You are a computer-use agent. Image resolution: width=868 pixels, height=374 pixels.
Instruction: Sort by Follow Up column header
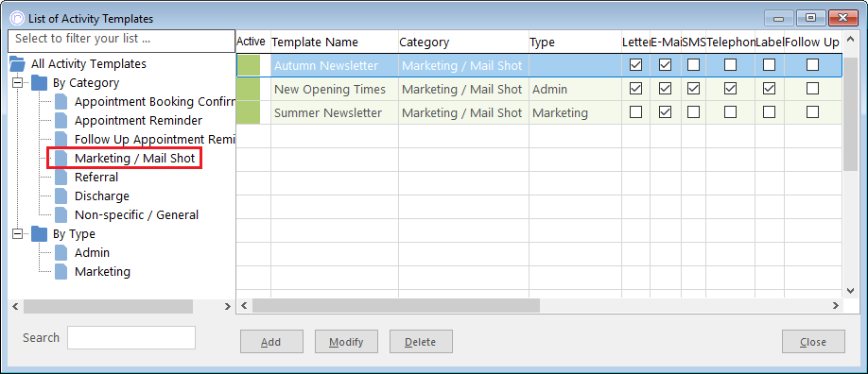click(812, 42)
